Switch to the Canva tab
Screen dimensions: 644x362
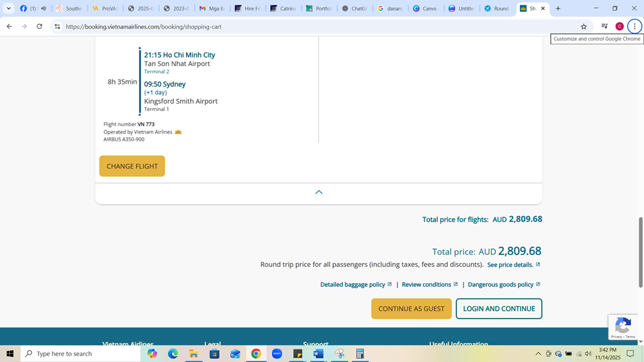426,8
